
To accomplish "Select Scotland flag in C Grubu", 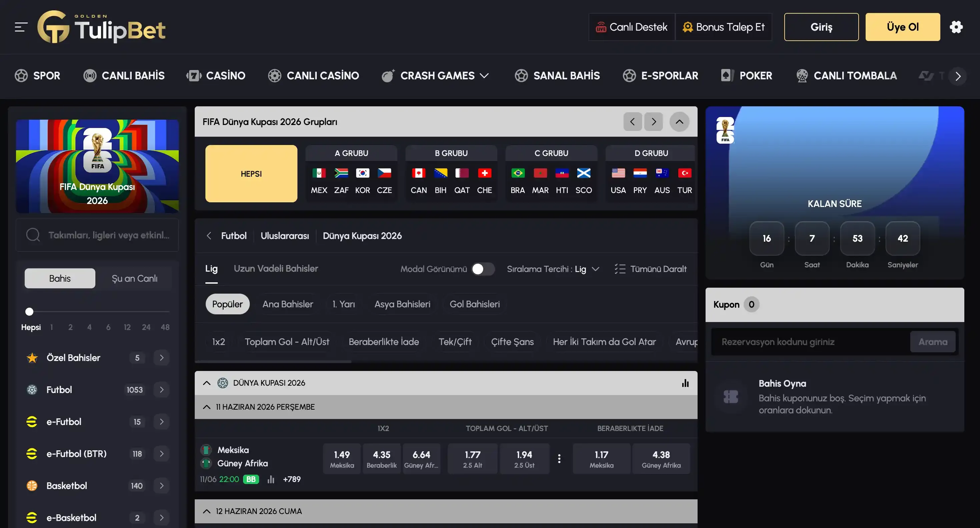I will point(584,173).
